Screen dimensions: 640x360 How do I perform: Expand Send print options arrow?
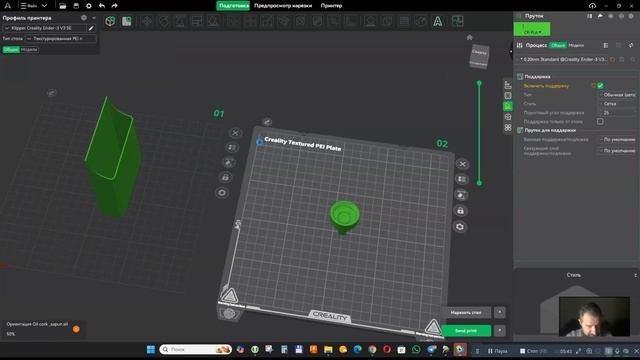[x=500, y=330]
